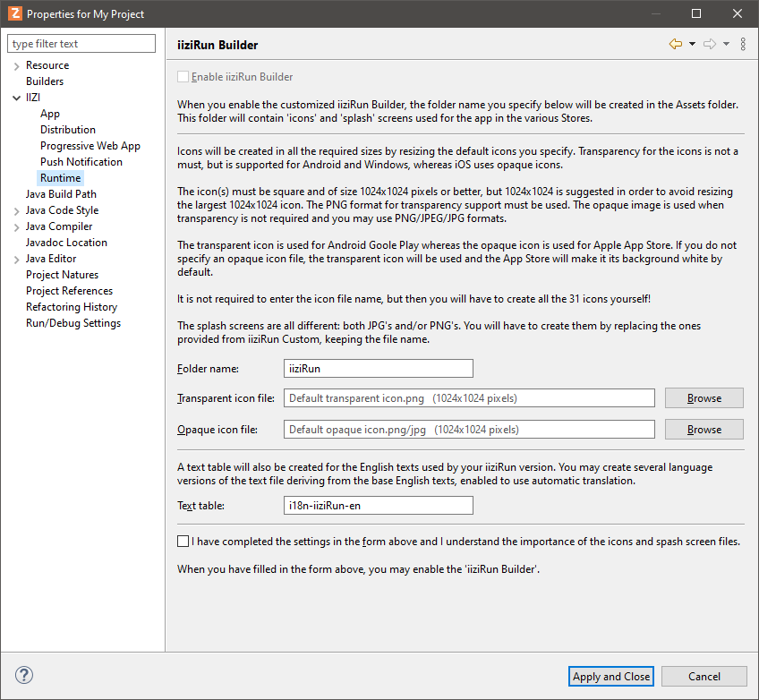759x700 pixels.
Task: Check the 'I have completed the settings' checkbox
Action: 183,542
